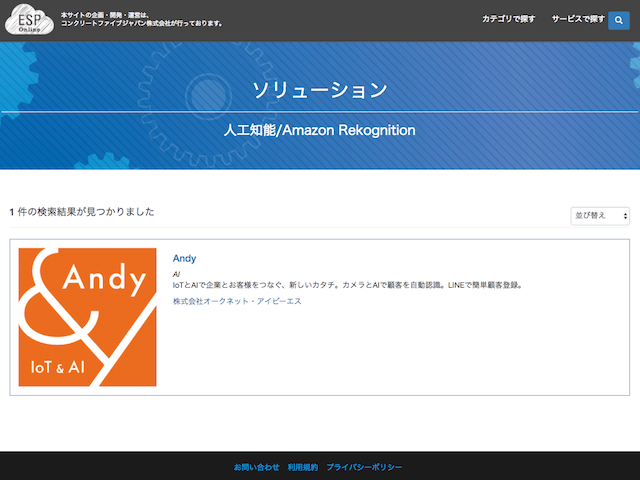Click the ソリューション page heading

click(320, 90)
